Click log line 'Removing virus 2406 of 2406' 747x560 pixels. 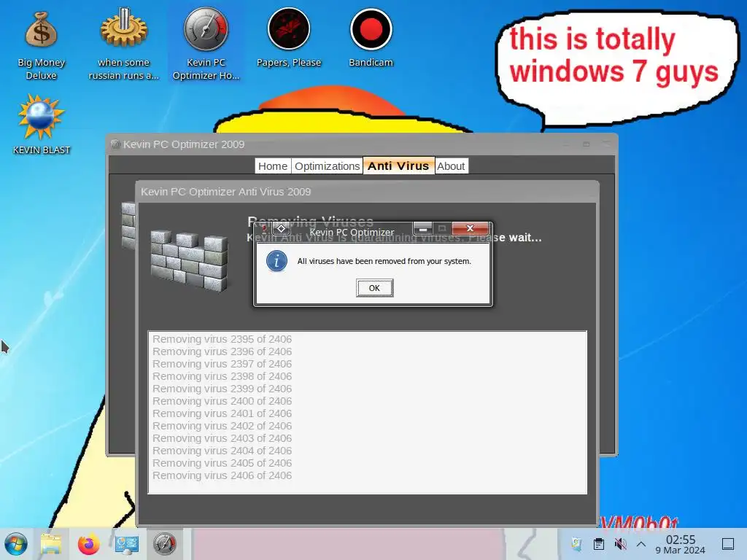point(222,475)
